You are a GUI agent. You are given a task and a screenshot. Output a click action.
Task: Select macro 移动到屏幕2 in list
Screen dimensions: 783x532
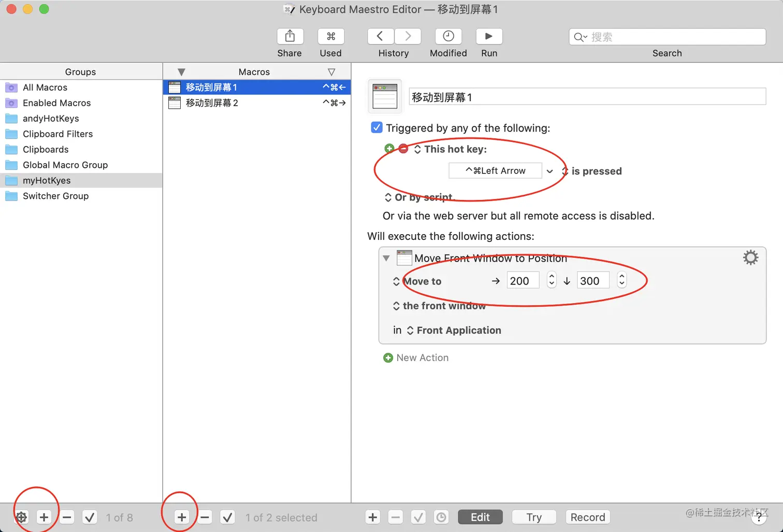(x=257, y=103)
